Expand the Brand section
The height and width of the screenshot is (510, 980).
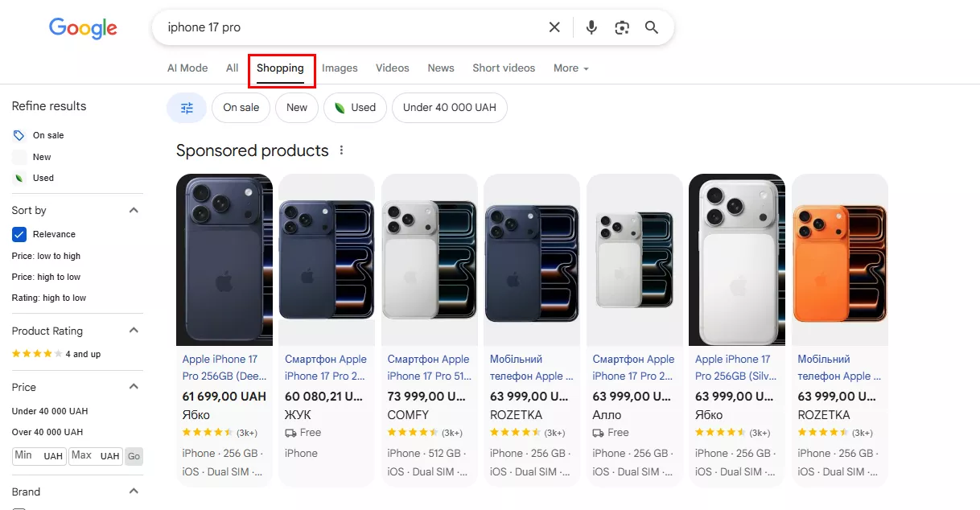click(134, 491)
